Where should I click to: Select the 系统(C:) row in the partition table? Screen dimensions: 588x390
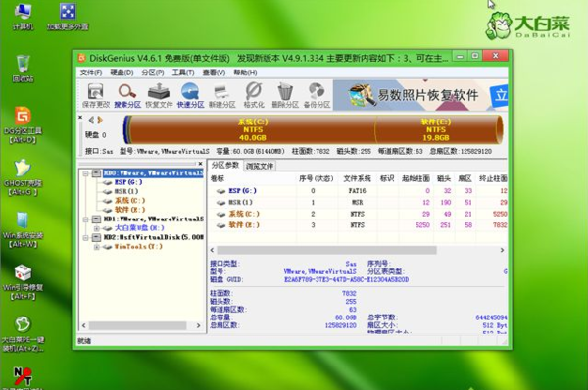358,214
